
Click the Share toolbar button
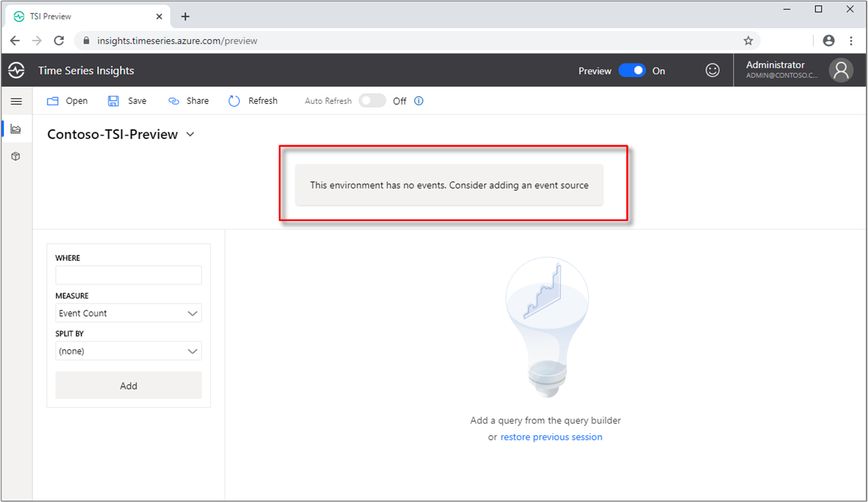[188, 101]
